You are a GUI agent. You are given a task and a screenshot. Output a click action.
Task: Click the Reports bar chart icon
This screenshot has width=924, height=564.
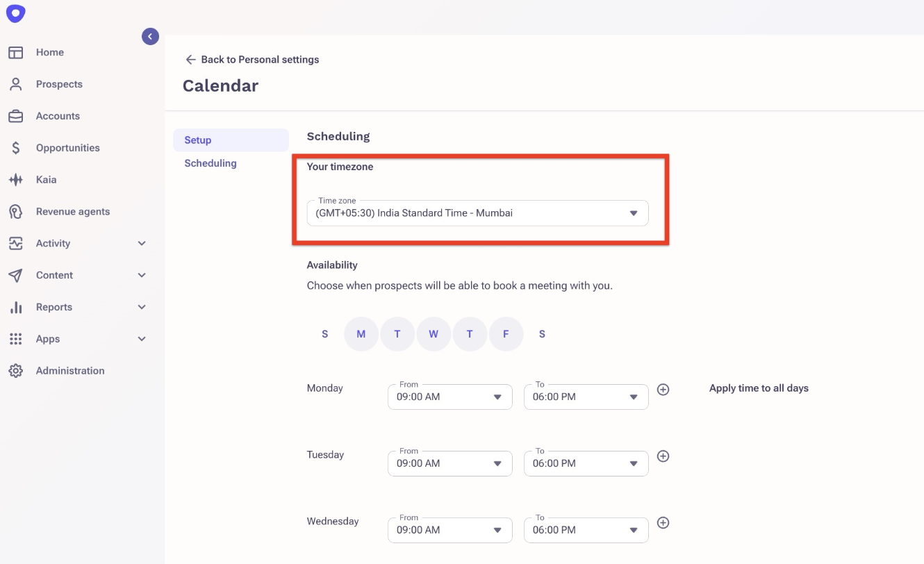tap(15, 307)
